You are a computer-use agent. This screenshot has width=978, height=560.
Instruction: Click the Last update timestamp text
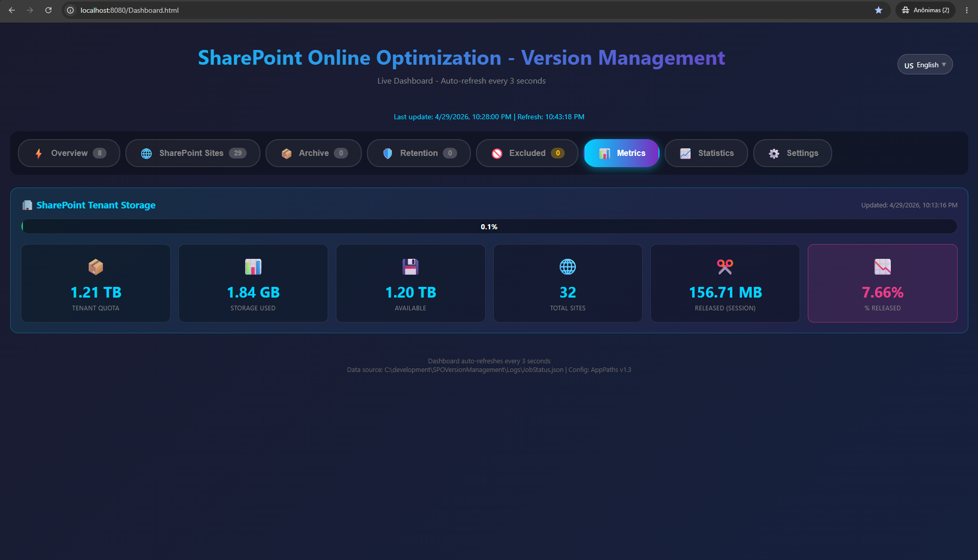453,117
